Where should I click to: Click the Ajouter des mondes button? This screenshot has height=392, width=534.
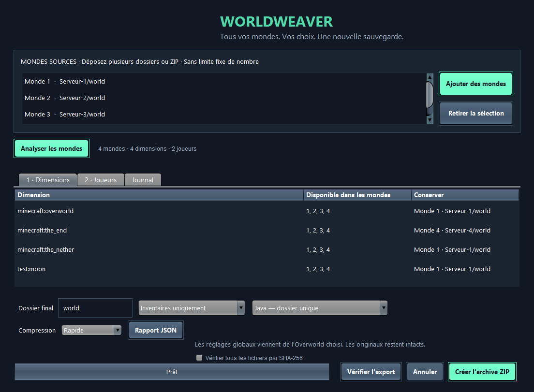(x=476, y=84)
